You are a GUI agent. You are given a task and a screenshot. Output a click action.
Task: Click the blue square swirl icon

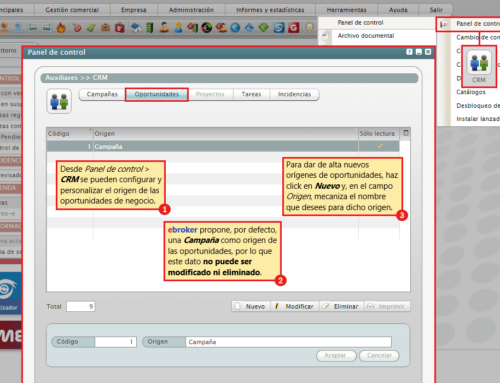click(x=279, y=27)
